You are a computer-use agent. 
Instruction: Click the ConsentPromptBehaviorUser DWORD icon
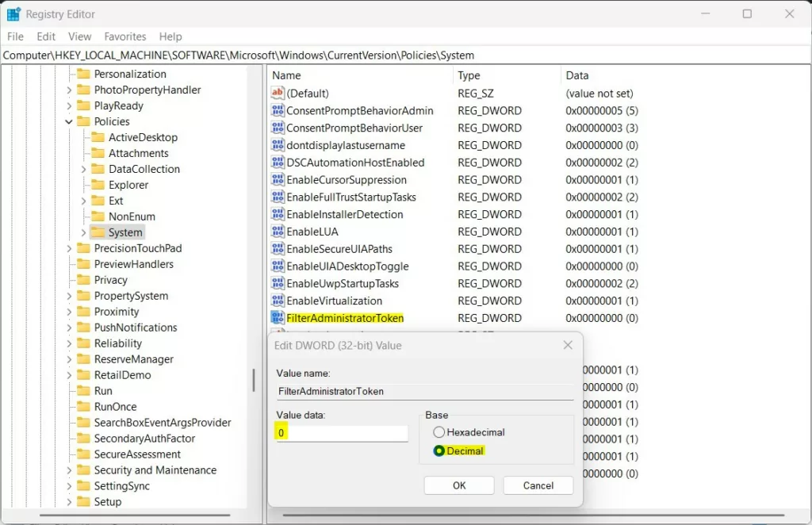[278, 128]
